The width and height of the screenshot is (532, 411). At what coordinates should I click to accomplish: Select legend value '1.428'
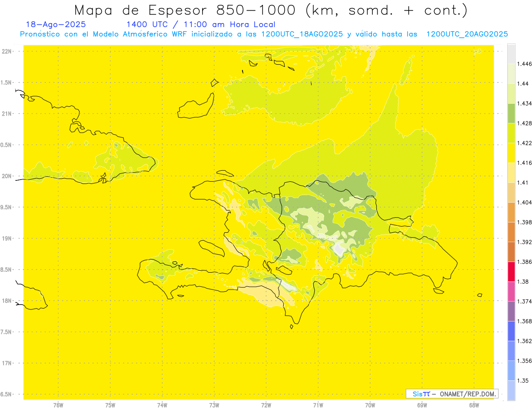pyautogui.click(x=524, y=123)
